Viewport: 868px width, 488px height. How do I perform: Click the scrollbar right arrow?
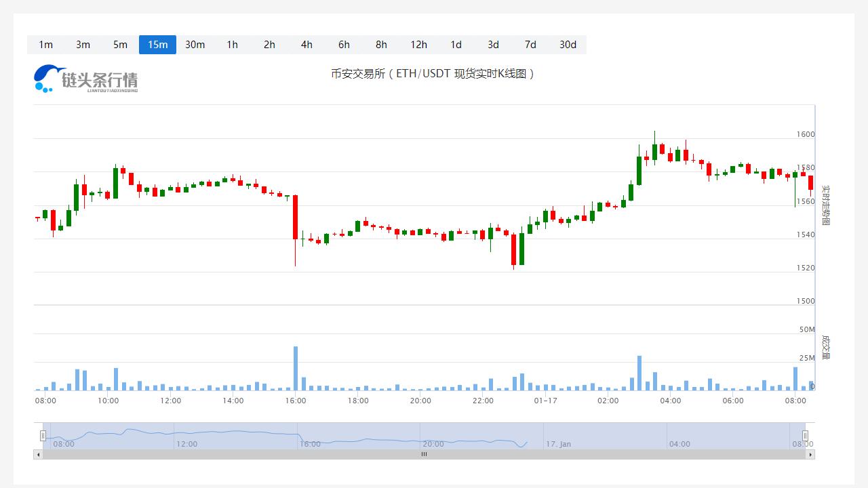(810, 454)
